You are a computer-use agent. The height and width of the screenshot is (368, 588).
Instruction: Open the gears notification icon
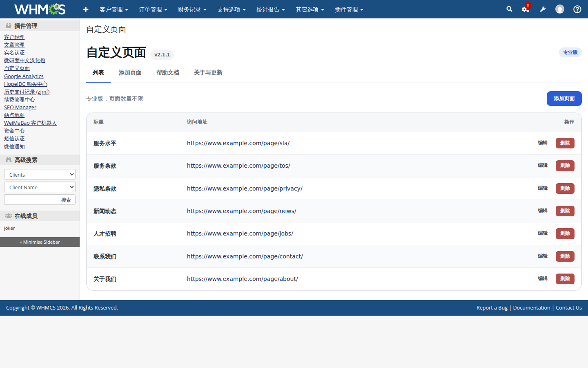526,9
